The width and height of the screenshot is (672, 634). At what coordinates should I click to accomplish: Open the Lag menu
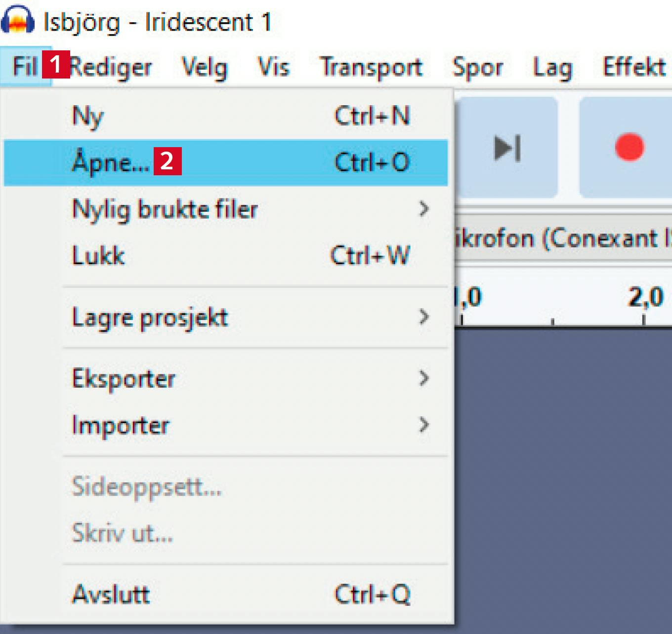click(552, 67)
